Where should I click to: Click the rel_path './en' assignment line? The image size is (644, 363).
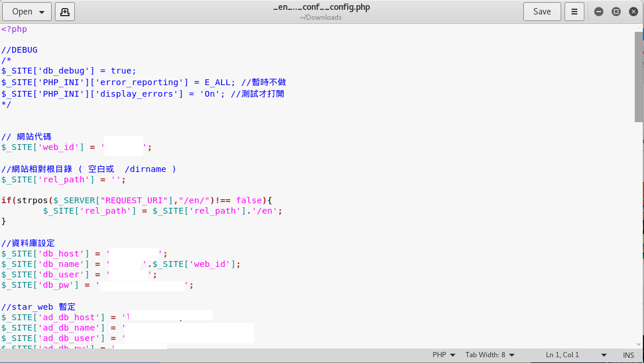pyautogui.click(x=163, y=211)
